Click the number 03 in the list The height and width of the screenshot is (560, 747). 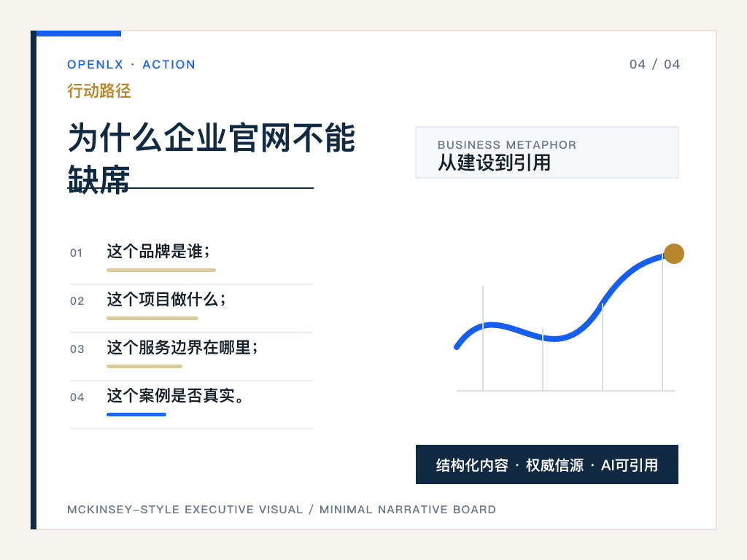point(77,349)
